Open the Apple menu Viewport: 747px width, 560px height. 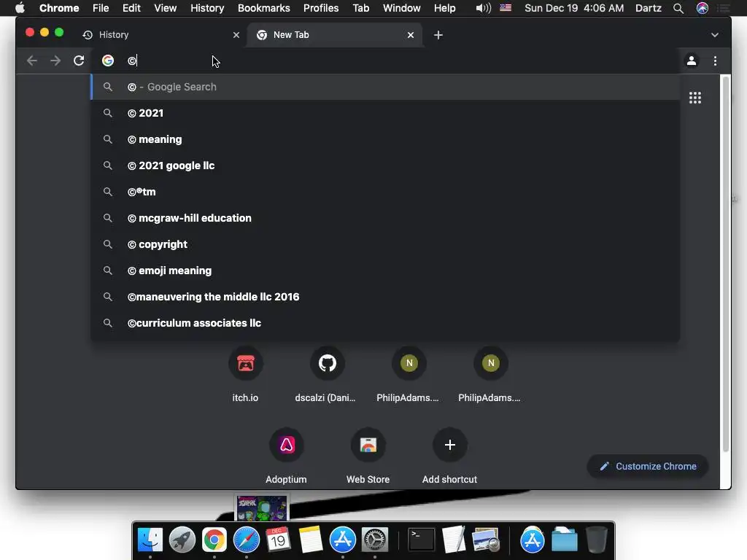click(20, 8)
